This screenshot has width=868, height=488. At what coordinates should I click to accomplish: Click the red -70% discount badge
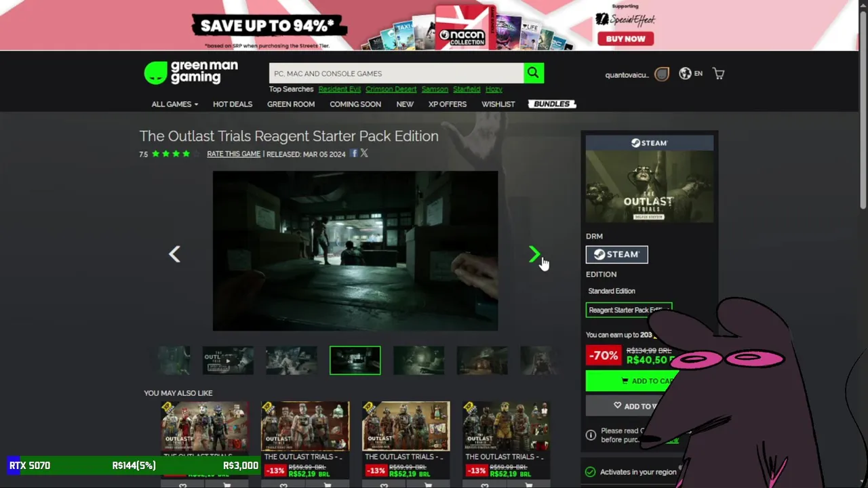tap(604, 355)
